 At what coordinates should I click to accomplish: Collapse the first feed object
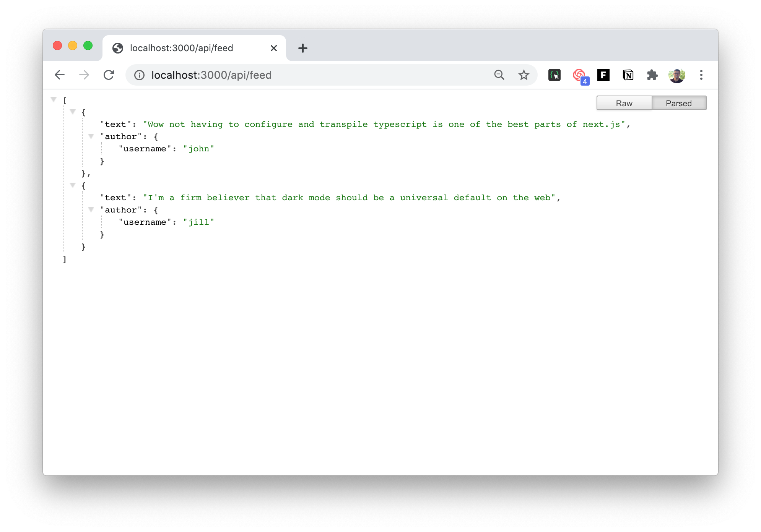pos(73,112)
